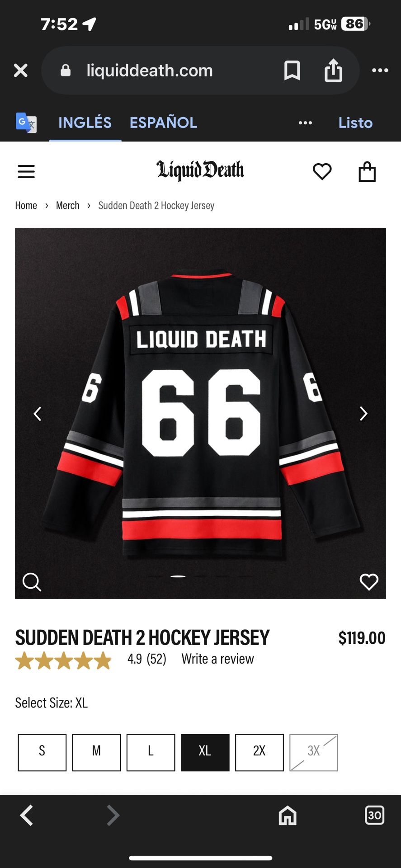Show next product image
The height and width of the screenshot is (868, 401).
click(363, 414)
